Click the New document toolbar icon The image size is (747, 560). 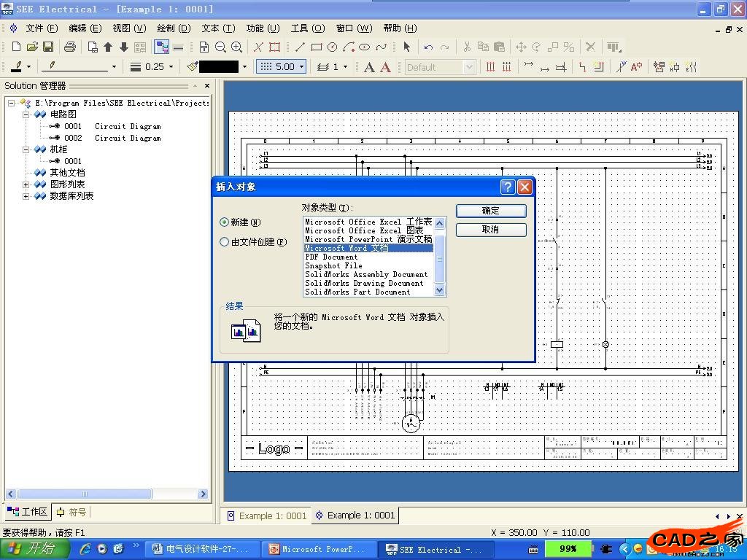tap(16, 47)
